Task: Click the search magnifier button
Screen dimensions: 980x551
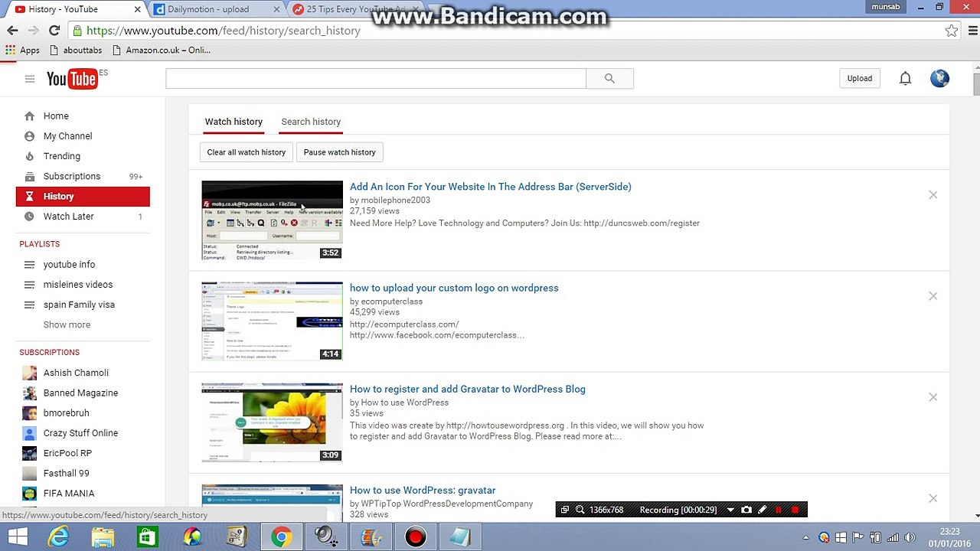Action: 609,78
